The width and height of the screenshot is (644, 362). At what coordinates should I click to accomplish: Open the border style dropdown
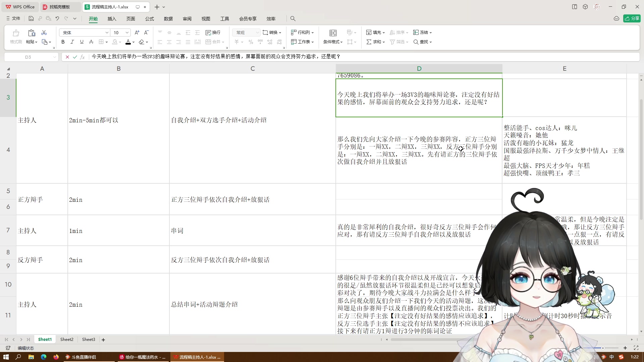pos(106,42)
